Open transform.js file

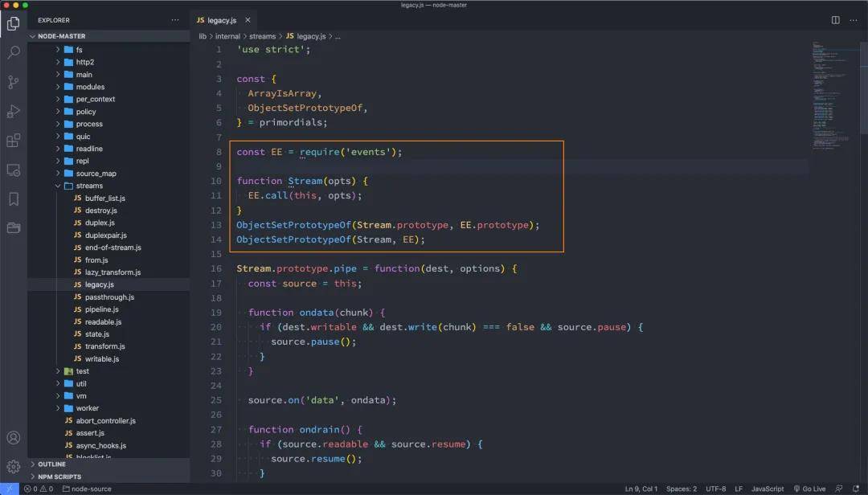click(108, 346)
